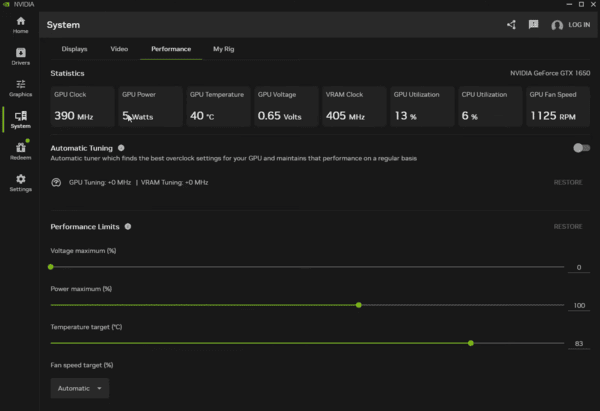Go to Drivers section

(20, 56)
